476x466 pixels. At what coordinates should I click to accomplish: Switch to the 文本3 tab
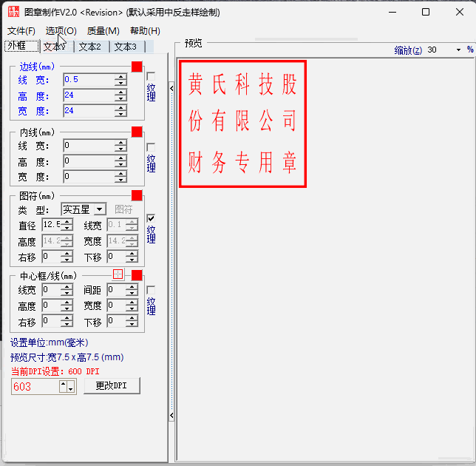coord(127,47)
